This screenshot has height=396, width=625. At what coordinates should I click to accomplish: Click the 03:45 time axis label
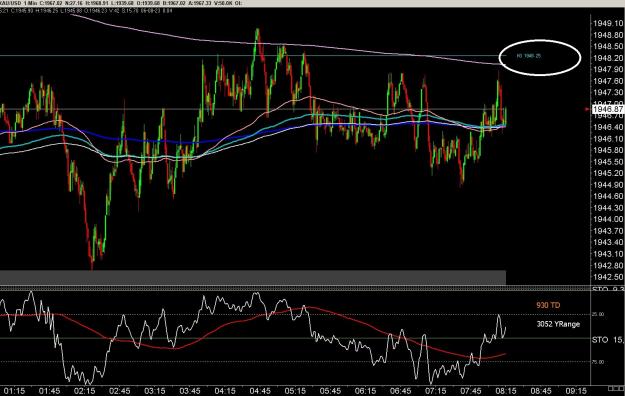(x=190, y=391)
